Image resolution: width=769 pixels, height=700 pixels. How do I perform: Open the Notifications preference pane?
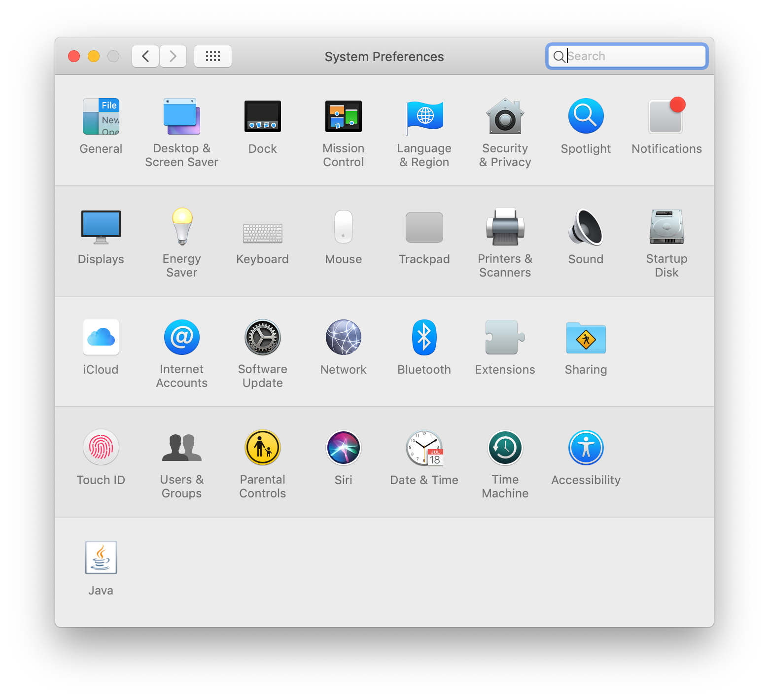tap(666, 116)
